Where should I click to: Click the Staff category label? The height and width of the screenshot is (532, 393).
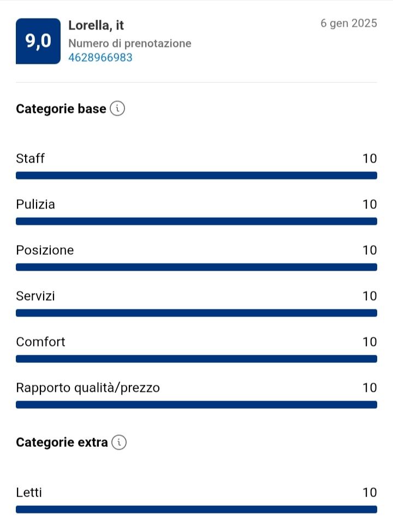(x=31, y=159)
